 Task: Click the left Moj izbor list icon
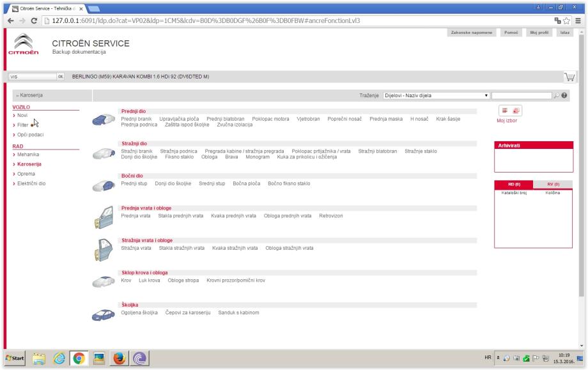pyautogui.click(x=505, y=111)
